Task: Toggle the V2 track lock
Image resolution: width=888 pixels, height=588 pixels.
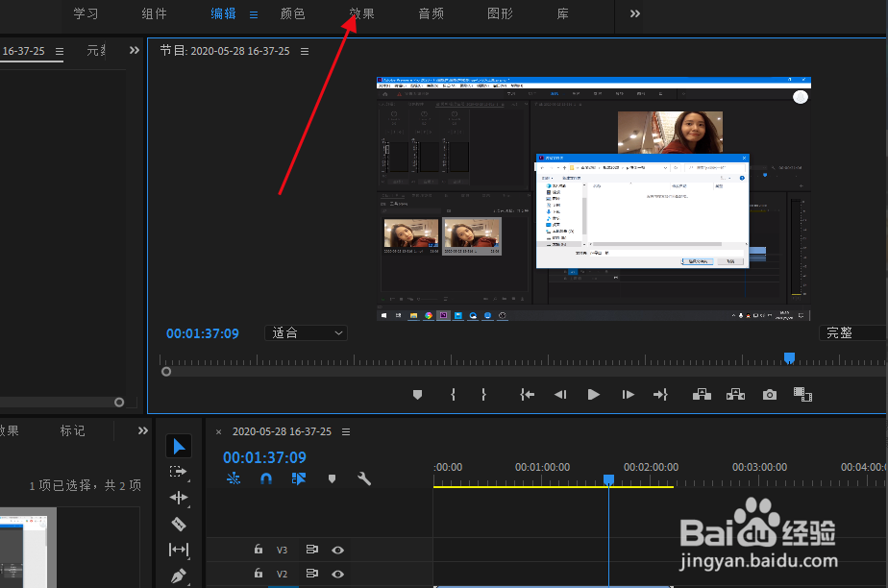Action: pyautogui.click(x=258, y=575)
